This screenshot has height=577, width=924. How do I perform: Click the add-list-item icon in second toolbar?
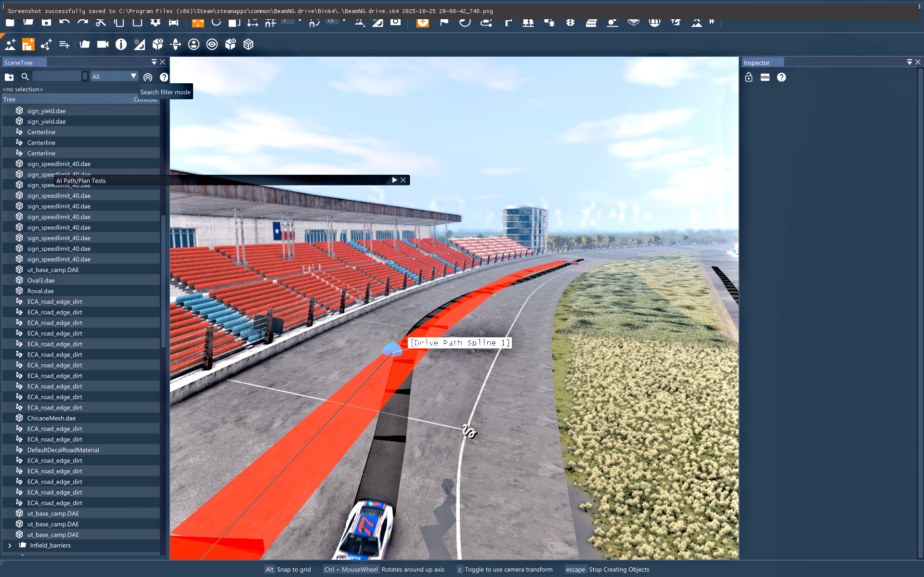(x=65, y=44)
